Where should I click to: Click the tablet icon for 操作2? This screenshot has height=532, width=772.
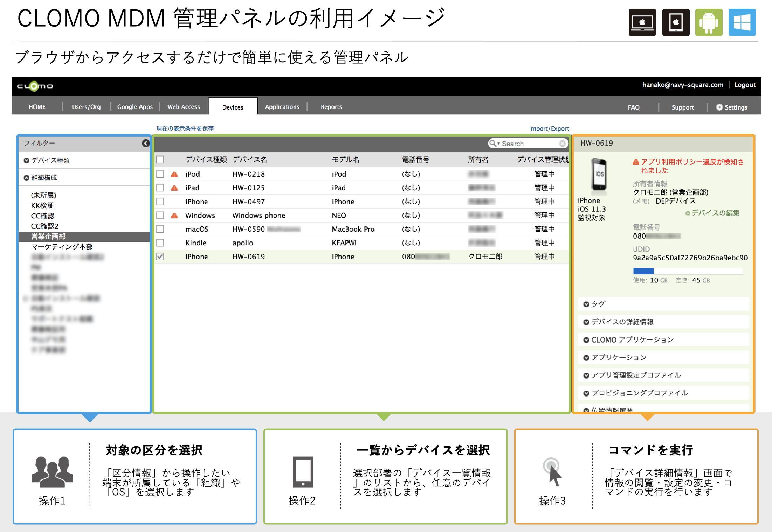pos(303,472)
